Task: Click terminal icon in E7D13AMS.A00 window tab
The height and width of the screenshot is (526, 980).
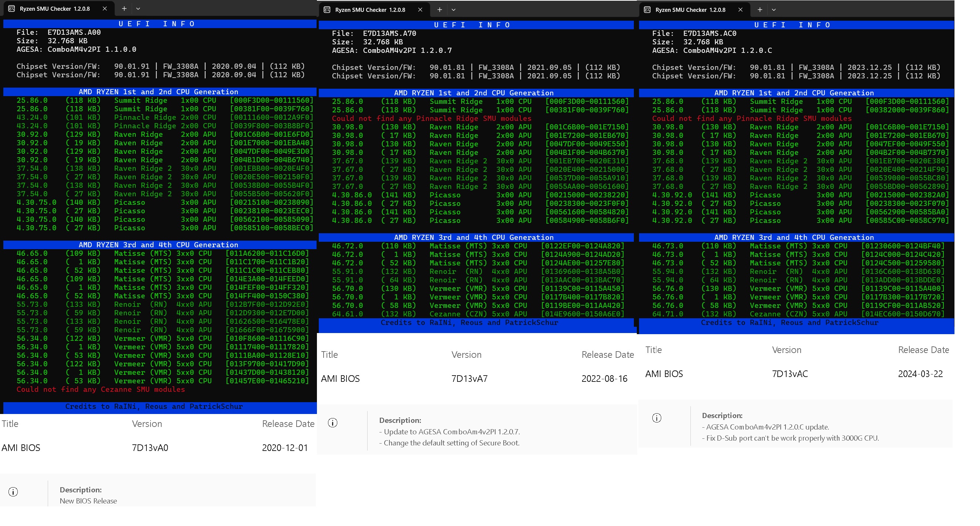Action: pyautogui.click(x=11, y=9)
